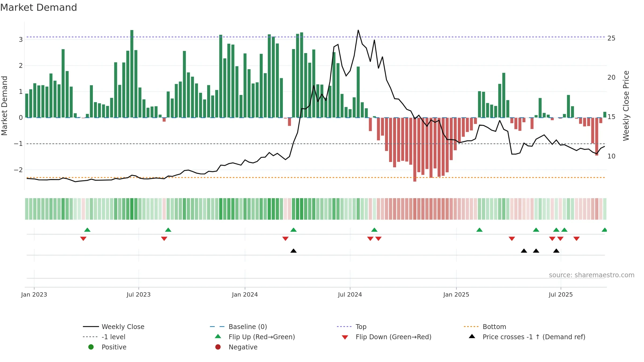The width and height of the screenshot is (644, 362).
Task: Select the last green flip-up triangle at chart's end
Action: coord(605,230)
